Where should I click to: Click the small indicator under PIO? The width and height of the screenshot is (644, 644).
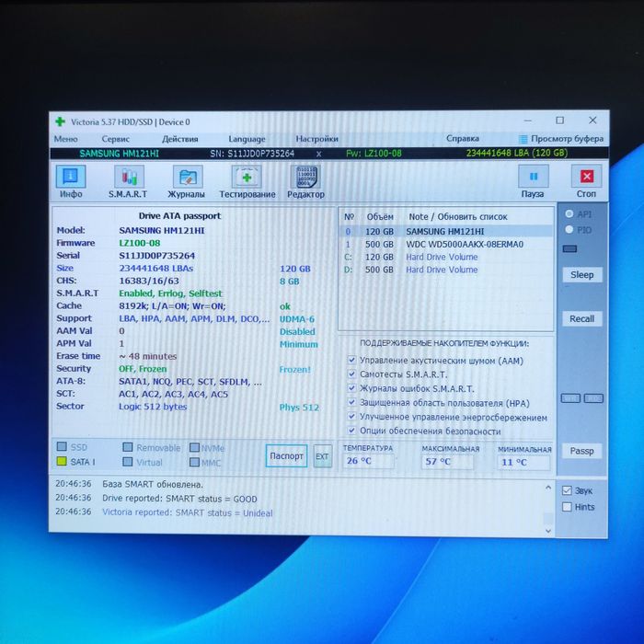pos(569,248)
